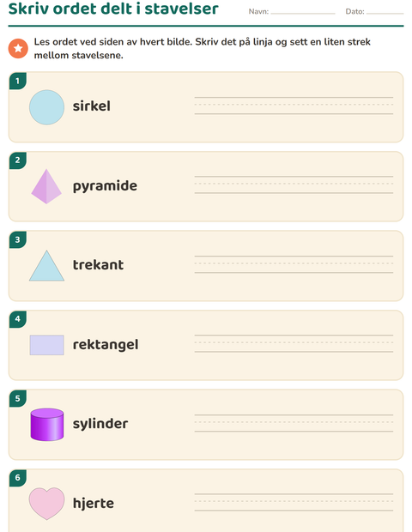Select the light blue circle shape

tap(46, 107)
